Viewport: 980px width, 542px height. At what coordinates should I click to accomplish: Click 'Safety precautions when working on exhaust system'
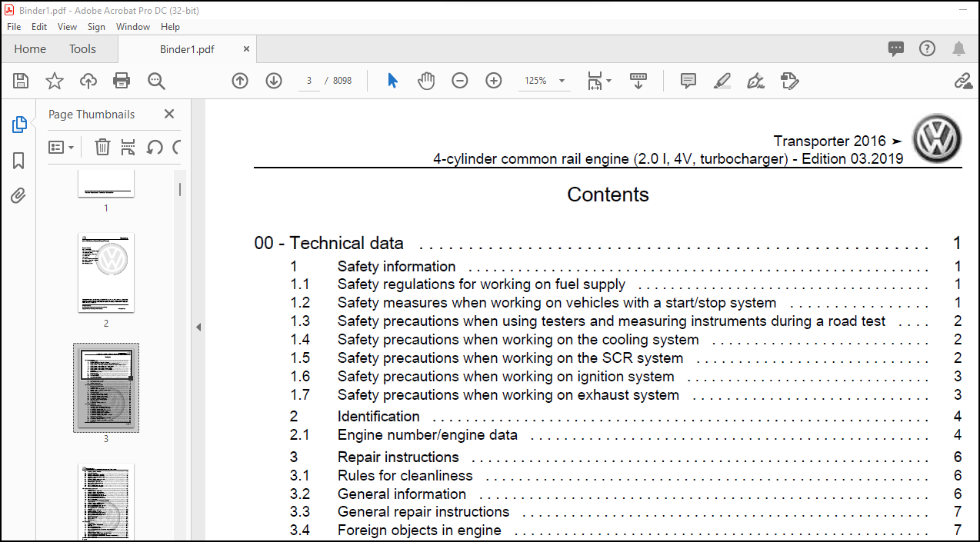[508, 395]
